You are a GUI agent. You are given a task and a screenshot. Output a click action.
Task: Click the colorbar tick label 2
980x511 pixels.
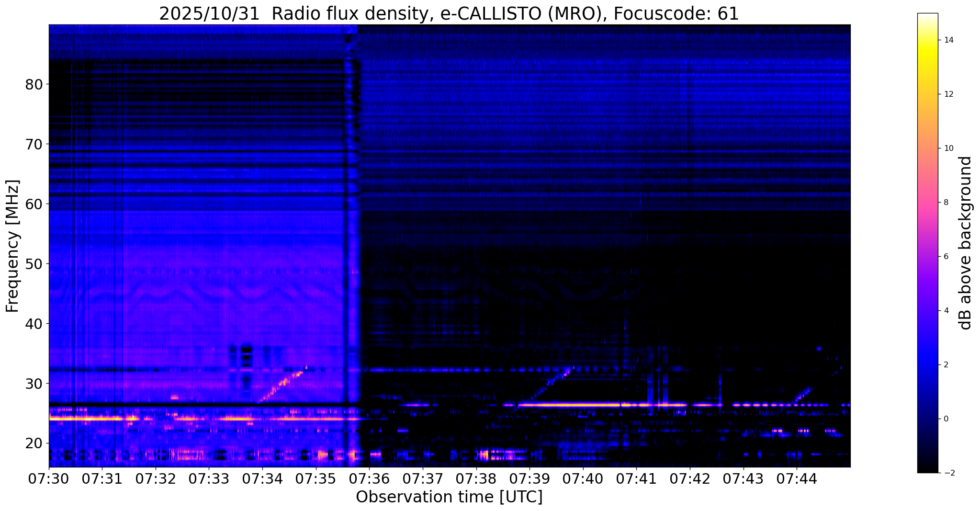[x=946, y=365]
